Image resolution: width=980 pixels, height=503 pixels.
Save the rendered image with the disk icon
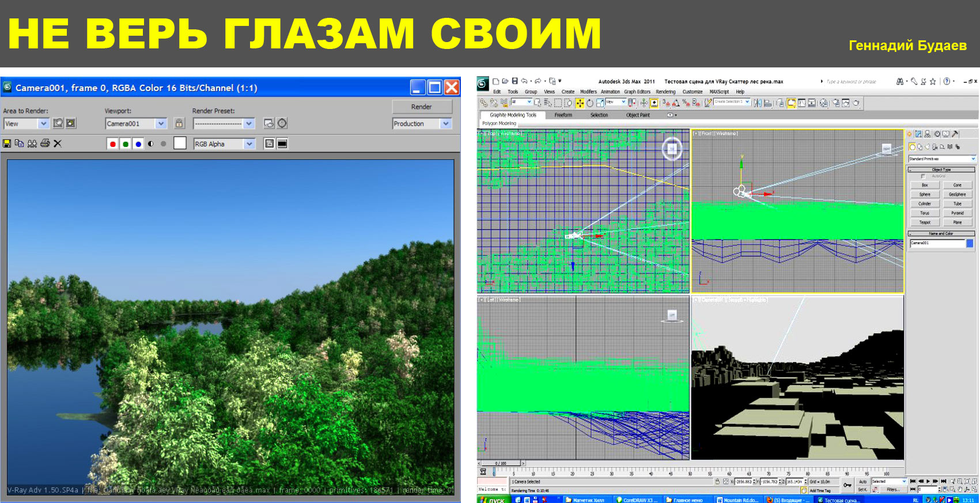pyautogui.click(x=7, y=143)
